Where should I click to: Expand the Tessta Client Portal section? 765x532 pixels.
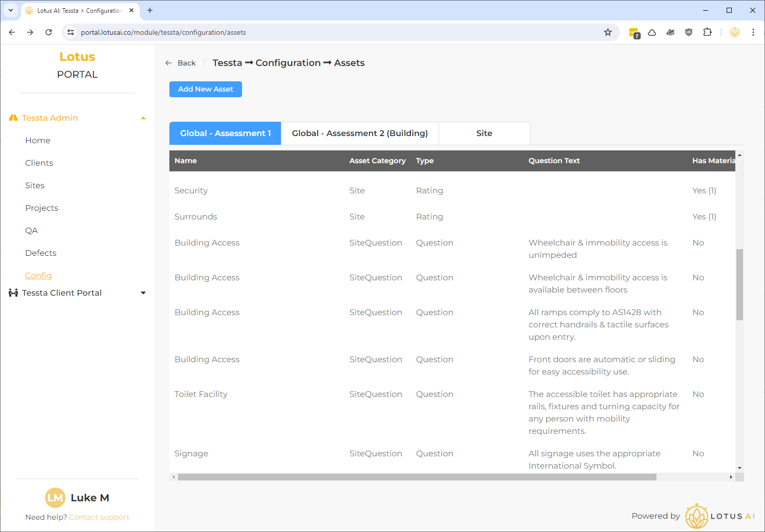pyautogui.click(x=143, y=293)
